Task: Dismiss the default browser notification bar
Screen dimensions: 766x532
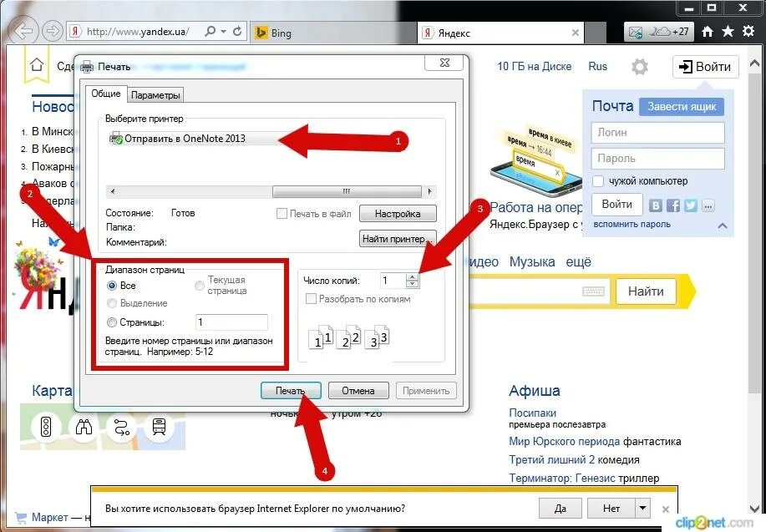Action: click(666, 509)
